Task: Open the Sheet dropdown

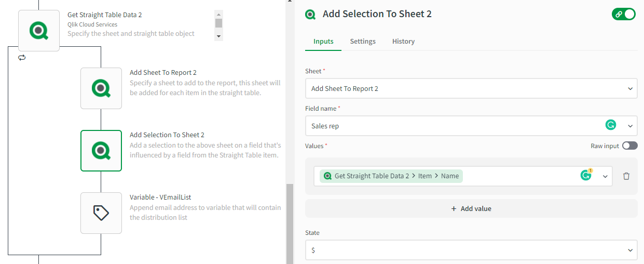Action: coord(471,88)
